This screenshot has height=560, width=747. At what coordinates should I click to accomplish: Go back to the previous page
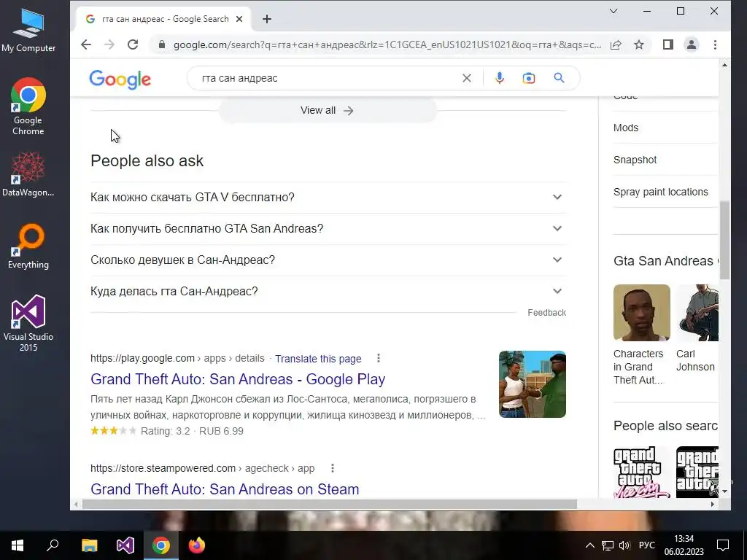click(x=86, y=44)
